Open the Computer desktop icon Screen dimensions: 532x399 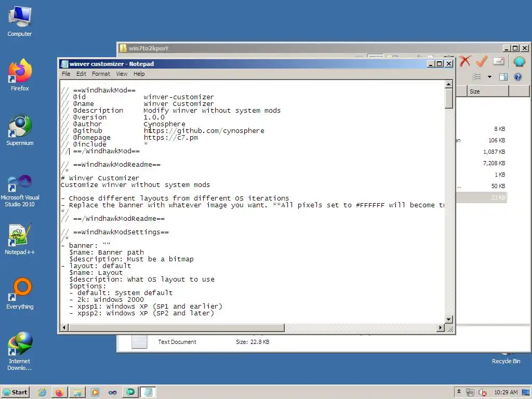[x=20, y=22]
